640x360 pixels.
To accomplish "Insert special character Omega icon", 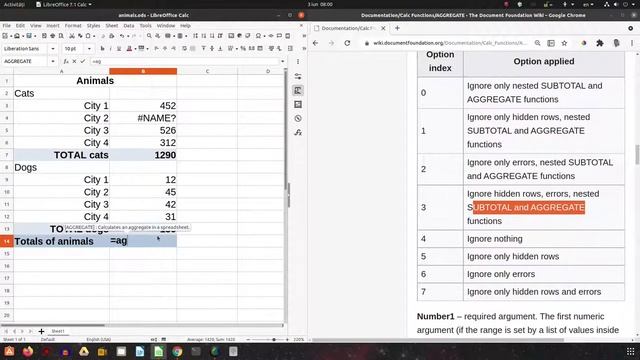I will tap(258, 36).
